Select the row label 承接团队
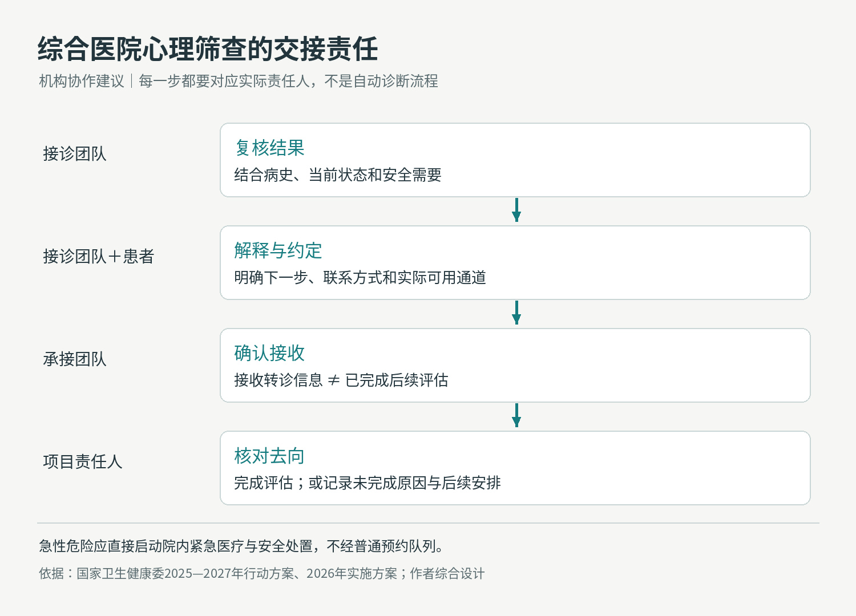 click(x=75, y=359)
